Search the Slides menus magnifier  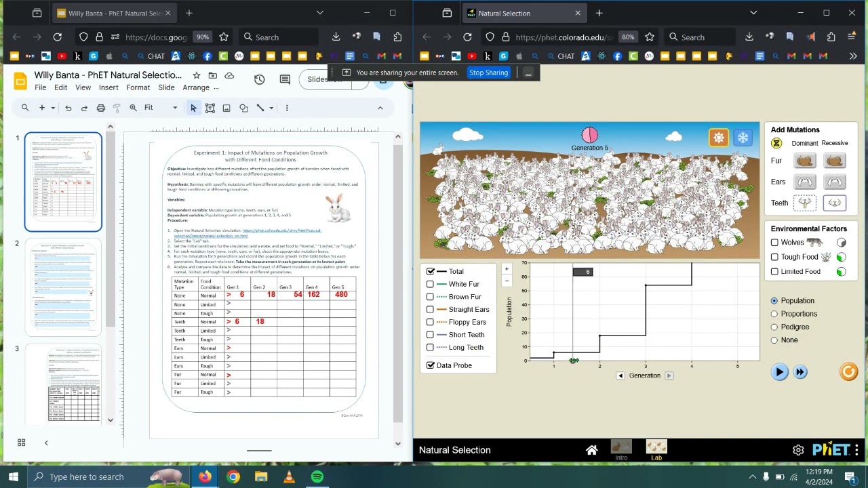click(x=25, y=108)
